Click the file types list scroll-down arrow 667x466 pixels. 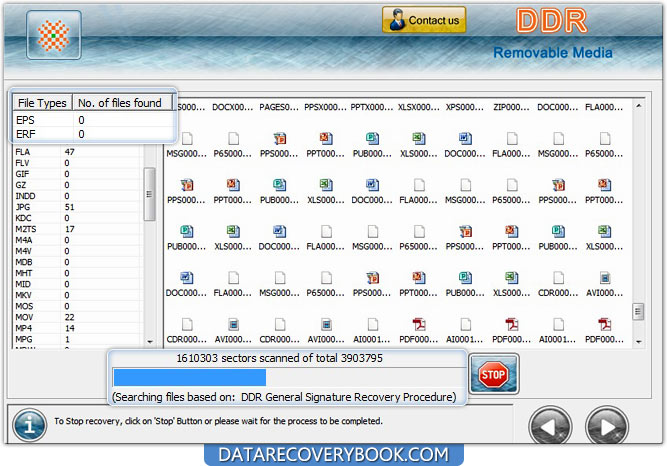[x=150, y=342]
